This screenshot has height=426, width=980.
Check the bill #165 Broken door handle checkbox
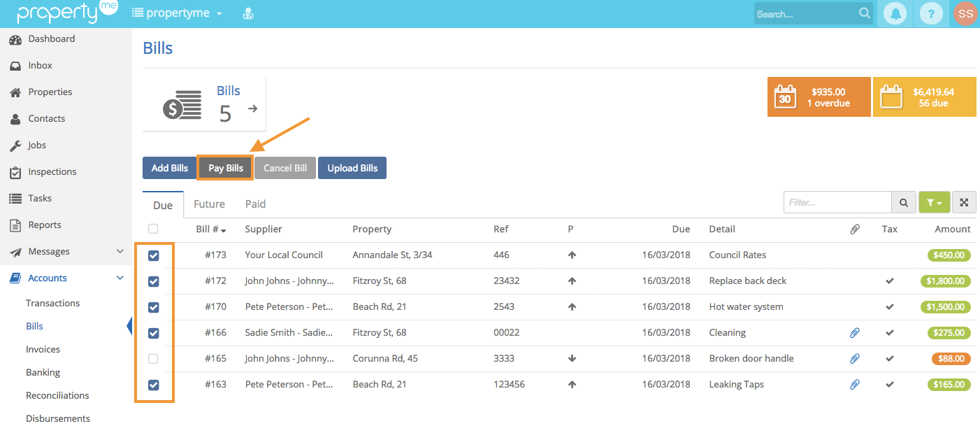click(153, 358)
